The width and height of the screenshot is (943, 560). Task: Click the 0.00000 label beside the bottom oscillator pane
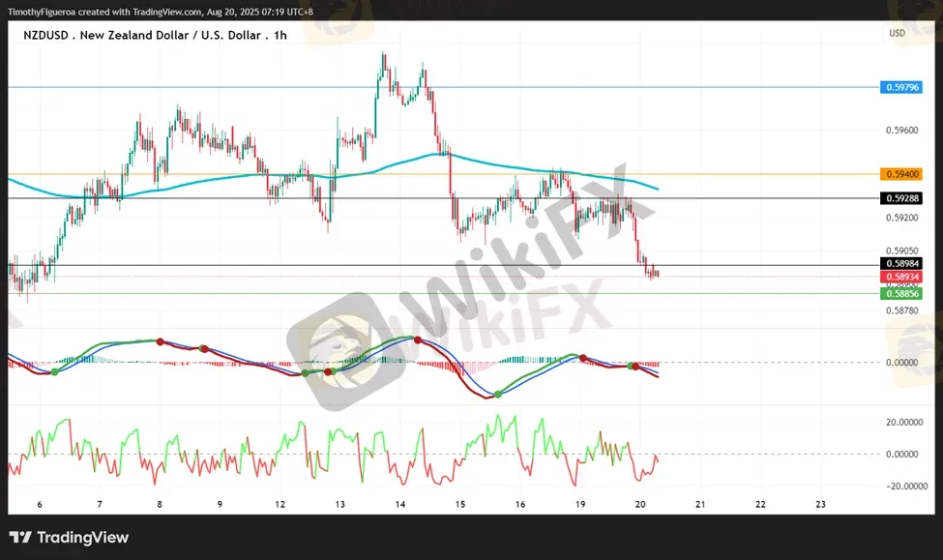pyautogui.click(x=901, y=455)
